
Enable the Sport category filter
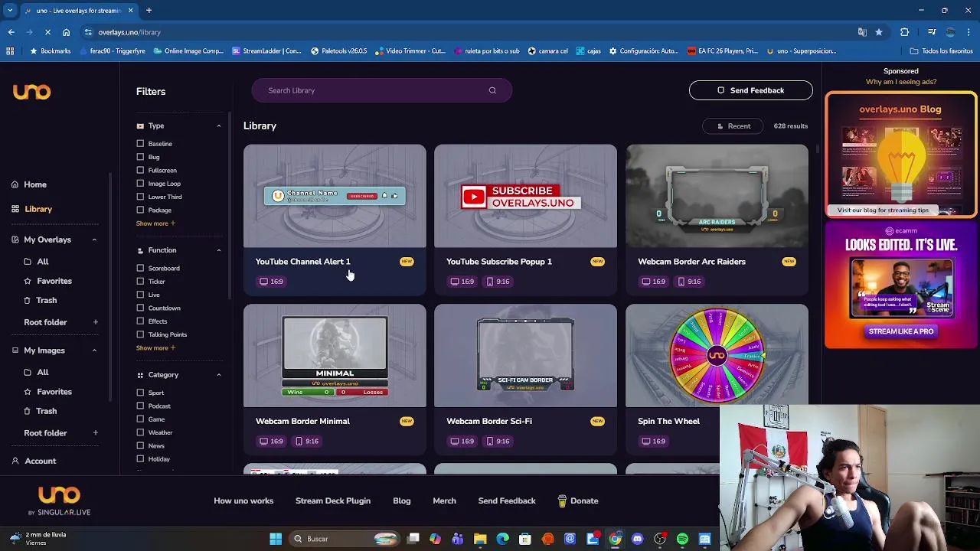coord(140,393)
